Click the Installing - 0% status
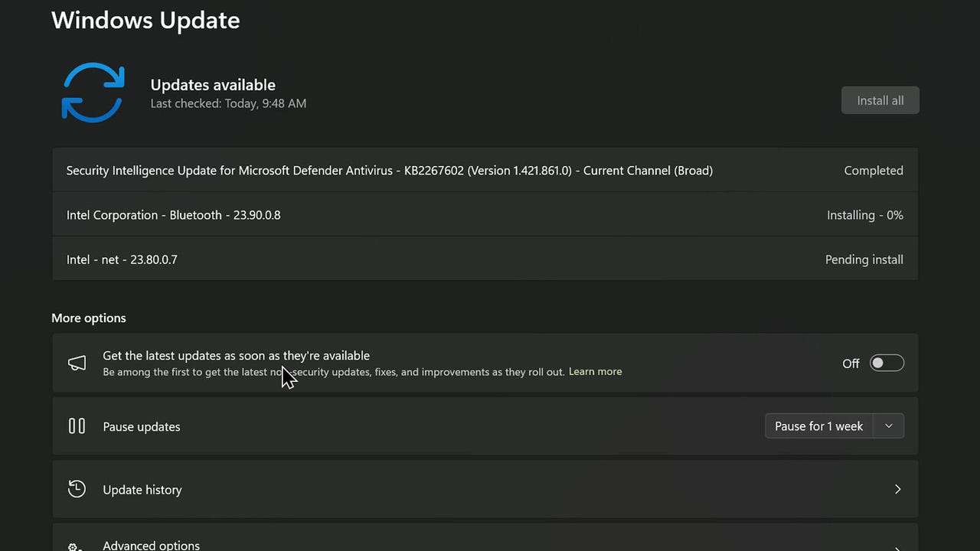Image resolution: width=980 pixels, height=551 pixels. pyautogui.click(x=865, y=215)
